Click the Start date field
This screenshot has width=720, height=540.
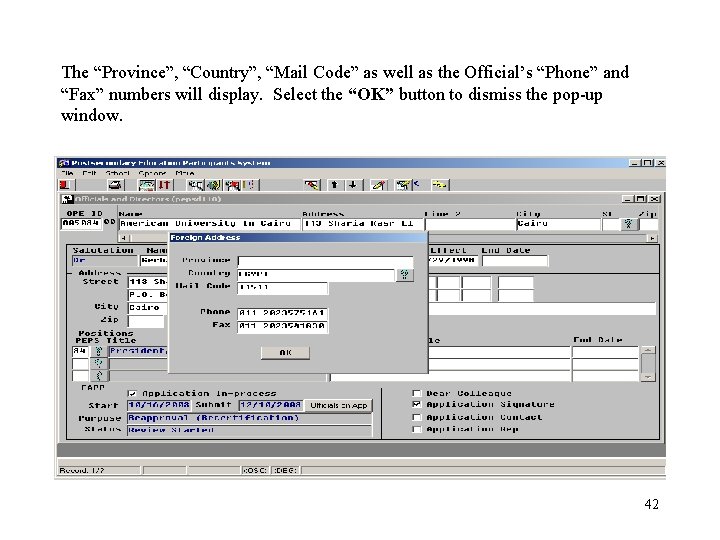pyautogui.click(x=159, y=405)
